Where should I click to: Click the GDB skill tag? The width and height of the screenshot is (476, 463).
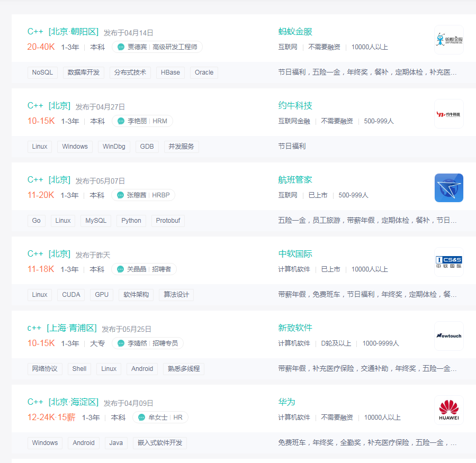147,147
